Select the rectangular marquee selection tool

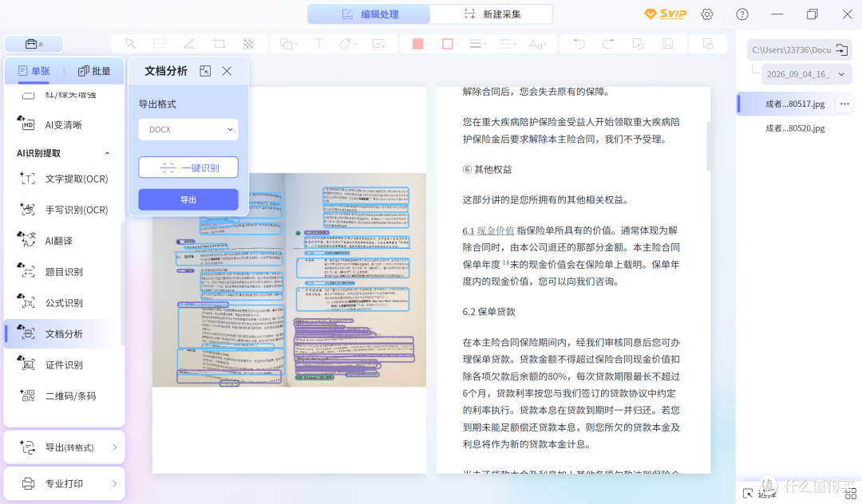(x=160, y=44)
